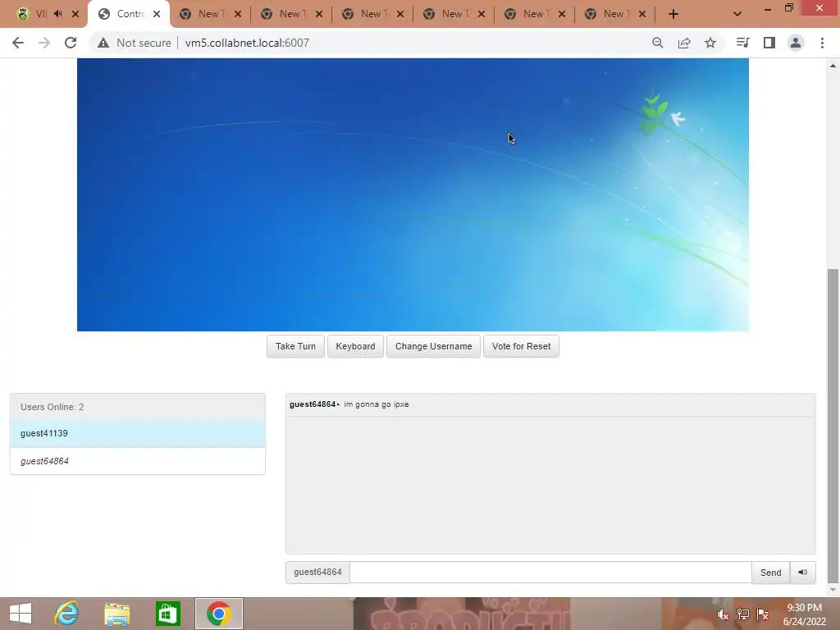Click Change Username button
This screenshot has width=840, height=630.
point(433,346)
